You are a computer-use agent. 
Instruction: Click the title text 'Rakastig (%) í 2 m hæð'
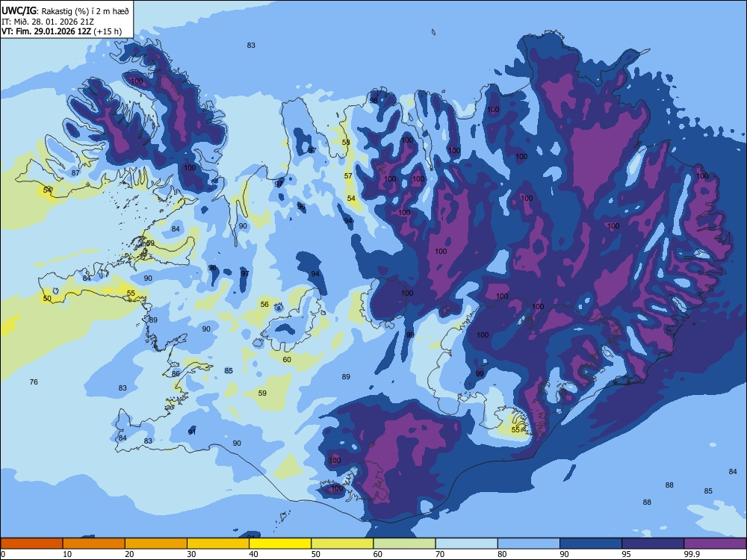[85, 11]
